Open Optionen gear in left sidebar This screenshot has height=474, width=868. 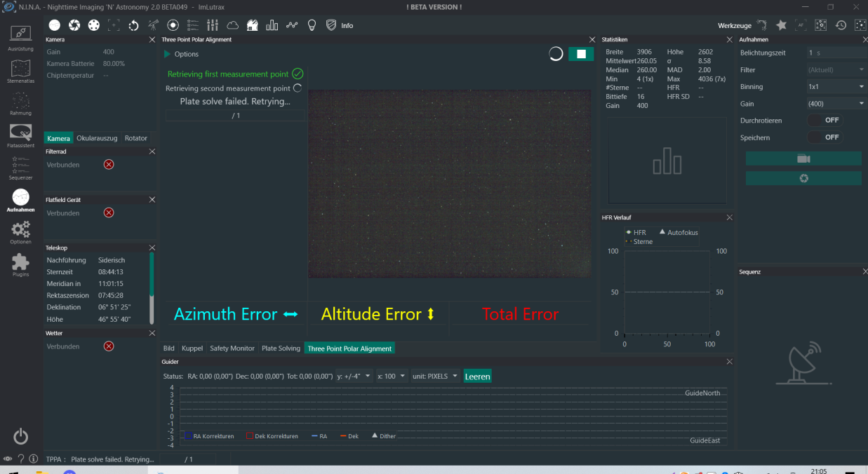20,233
